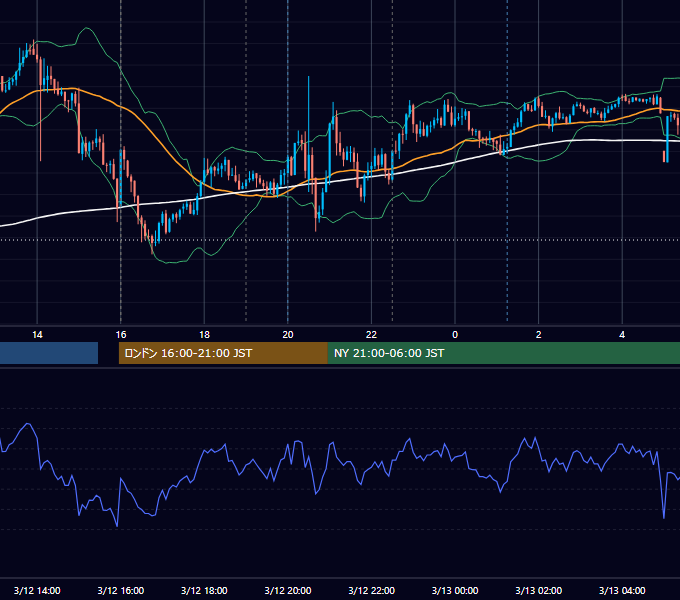Screen dimensions: 680x600
Task: Click the '3/12 14:00' date label on lower axis
Action: [37, 590]
